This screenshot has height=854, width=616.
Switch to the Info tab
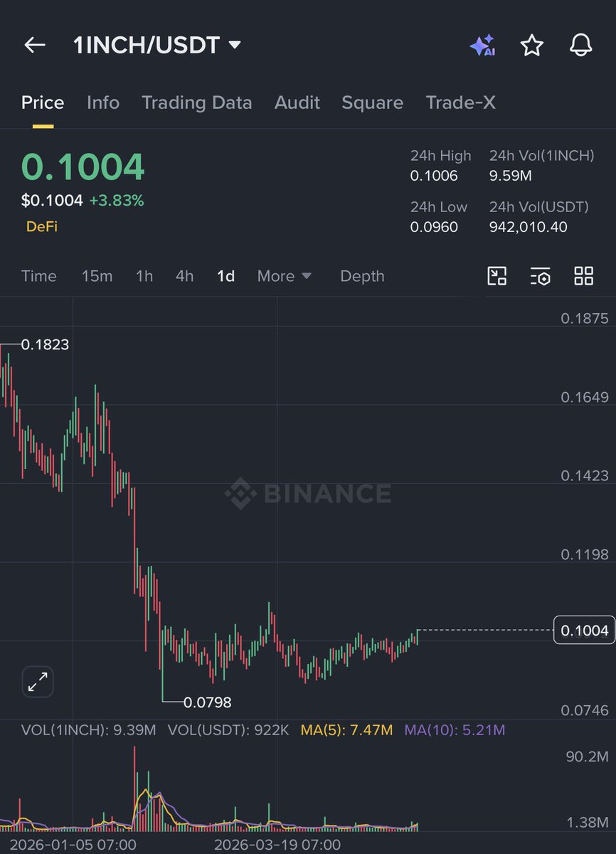tap(103, 103)
